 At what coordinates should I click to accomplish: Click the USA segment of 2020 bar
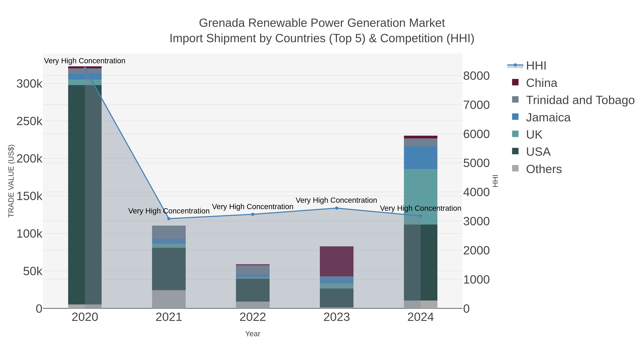(85, 195)
